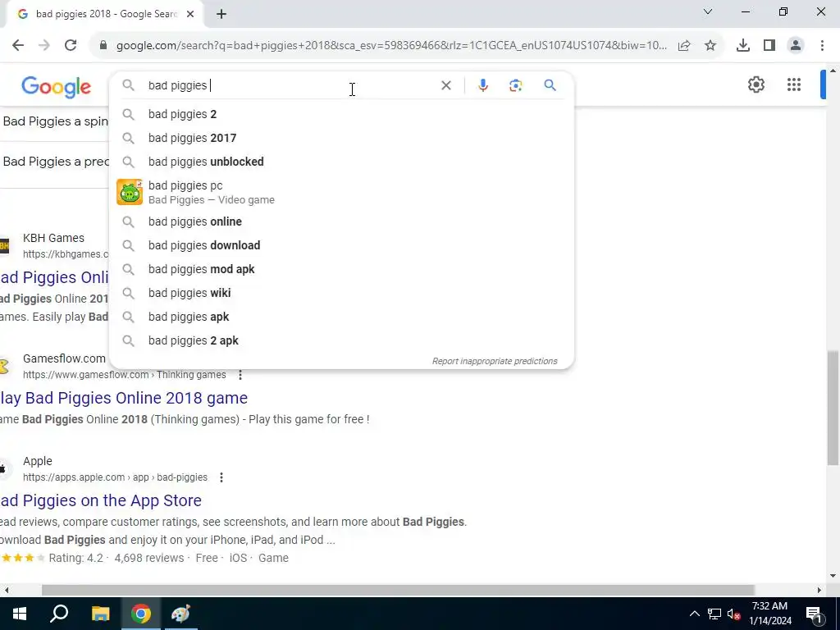Image resolution: width=840 pixels, height=630 pixels.
Task: Clear the search box with the X icon
Action: coord(445,85)
